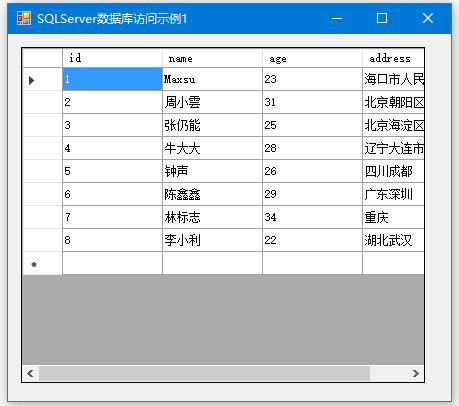Image resolution: width=459 pixels, height=406 pixels.
Task: Select the address cell 四川成都
Action: coord(393,171)
